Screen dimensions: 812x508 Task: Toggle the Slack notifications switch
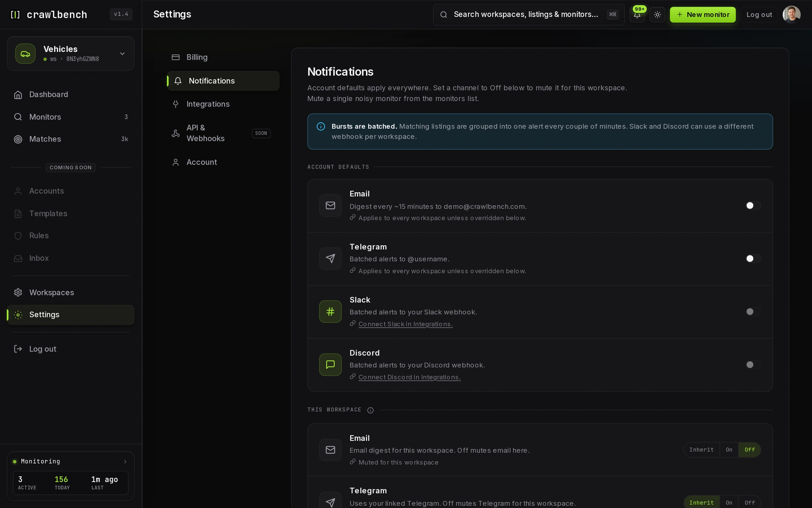click(753, 312)
